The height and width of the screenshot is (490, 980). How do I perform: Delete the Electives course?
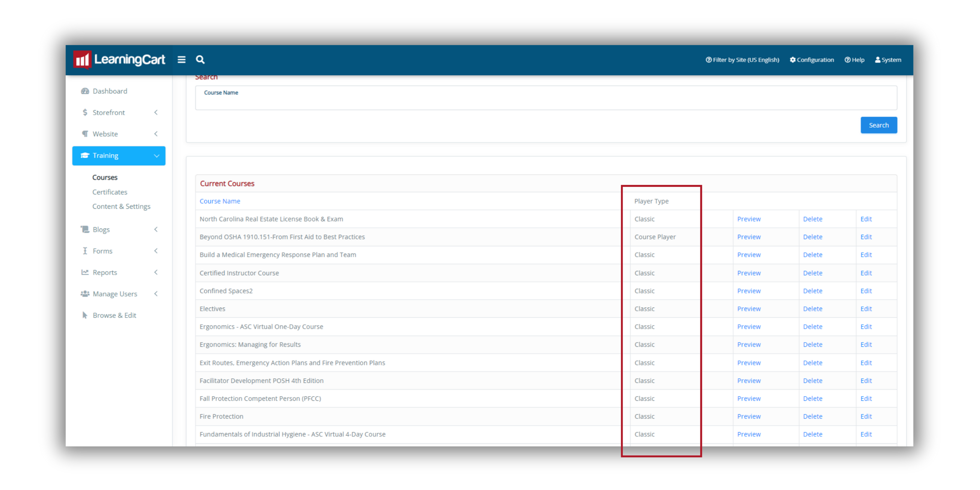click(813, 309)
